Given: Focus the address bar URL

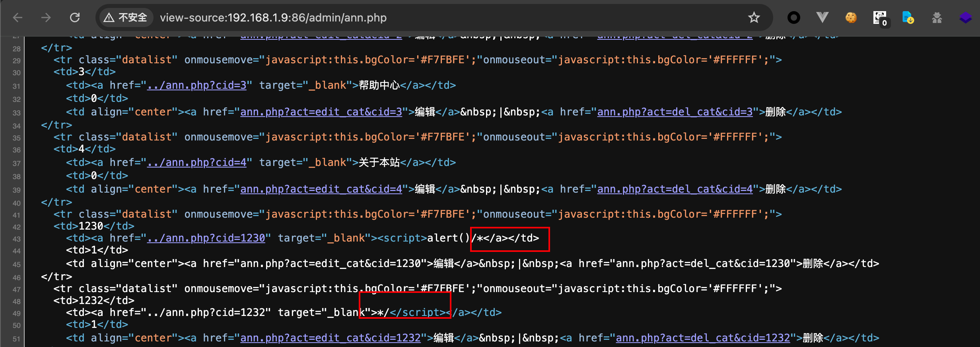Looking at the screenshot, I should tap(273, 18).
